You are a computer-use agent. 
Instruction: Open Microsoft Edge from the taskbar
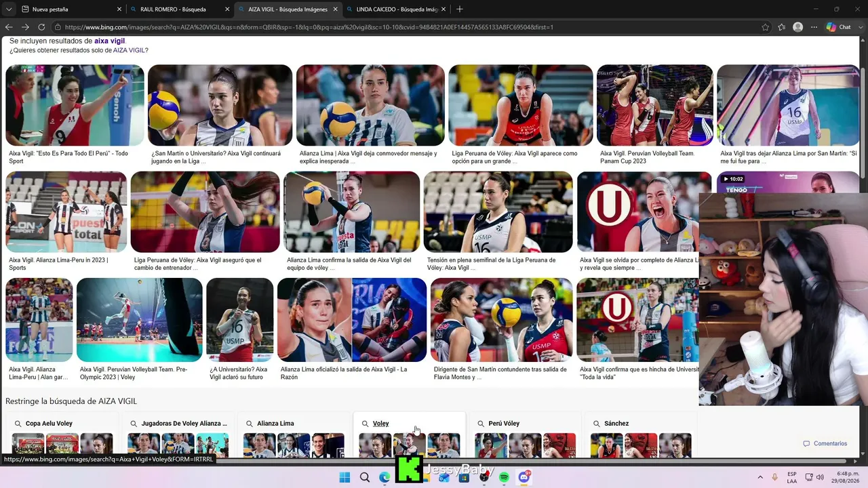[384, 477]
